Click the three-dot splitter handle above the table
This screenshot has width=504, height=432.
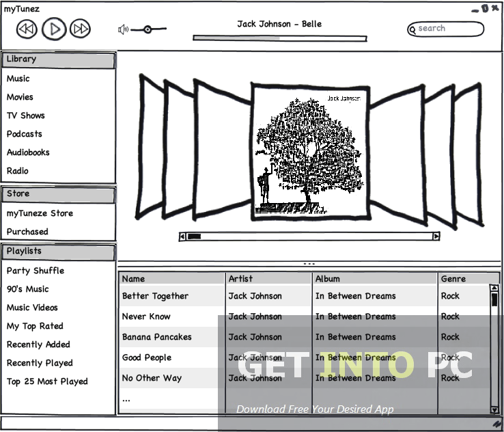click(x=309, y=264)
